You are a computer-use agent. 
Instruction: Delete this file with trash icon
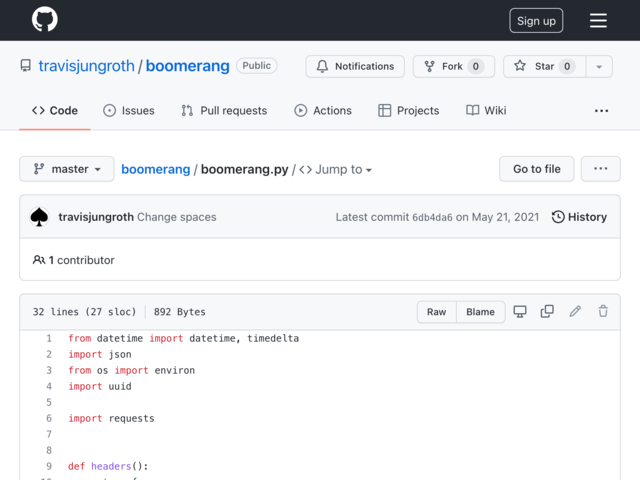point(603,311)
